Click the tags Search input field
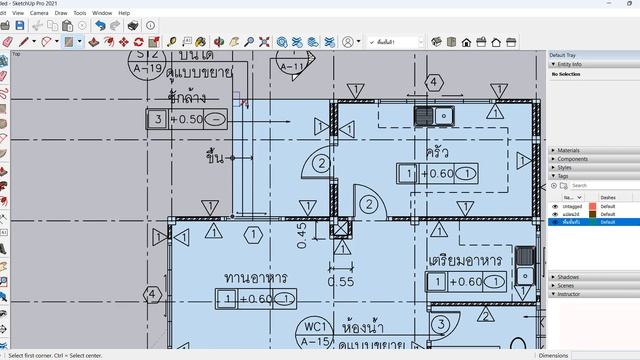Image resolution: width=640 pixels, height=360 pixels. (604, 186)
